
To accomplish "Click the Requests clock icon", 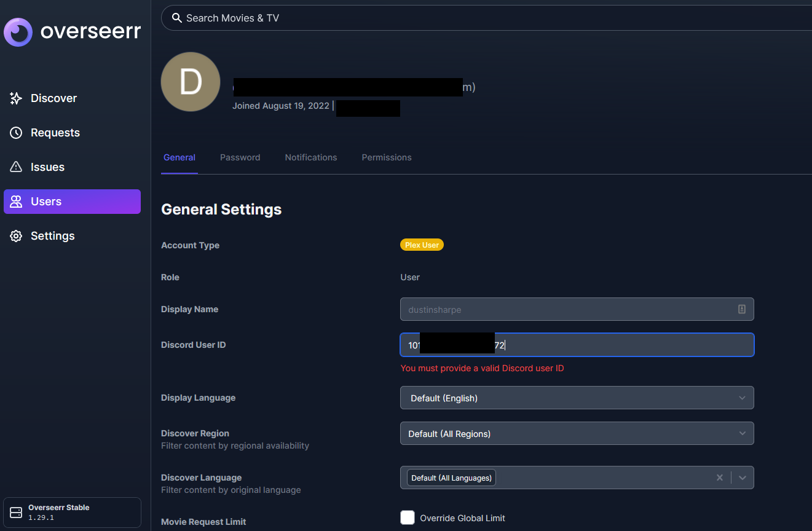I will click(16, 132).
